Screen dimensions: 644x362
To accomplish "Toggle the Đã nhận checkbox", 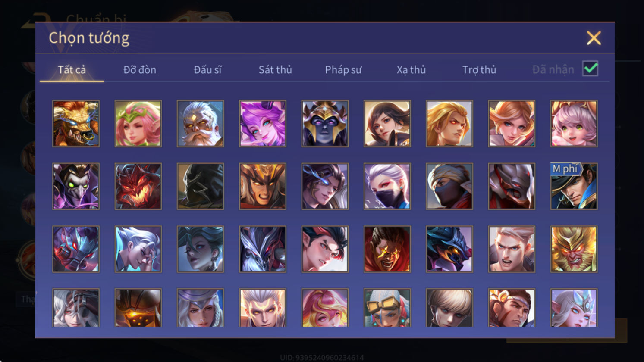I will coord(590,69).
